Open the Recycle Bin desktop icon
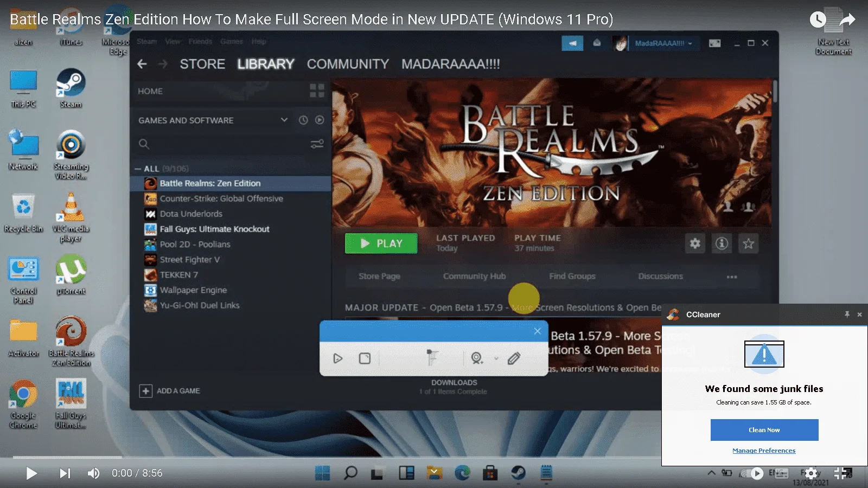 coord(23,213)
